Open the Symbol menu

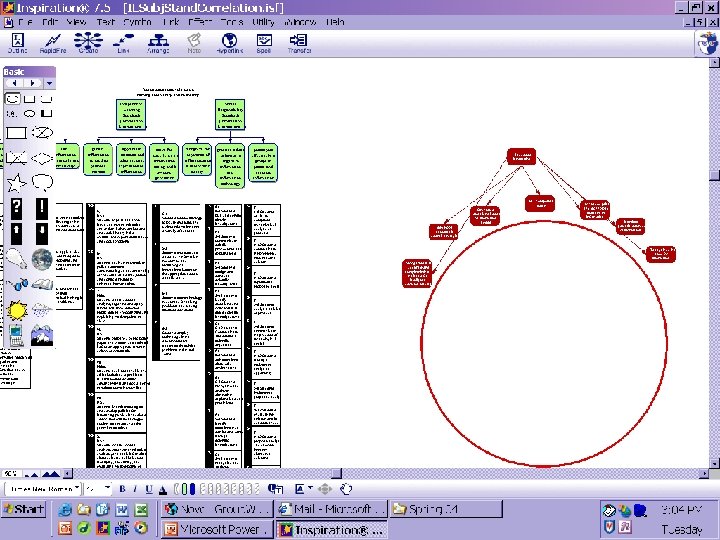click(x=137, y=22)
